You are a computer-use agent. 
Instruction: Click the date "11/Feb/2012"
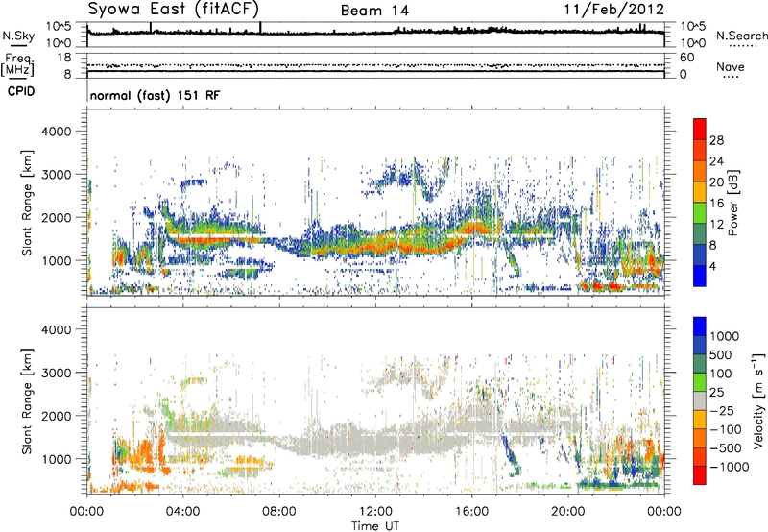click(614, 10)
